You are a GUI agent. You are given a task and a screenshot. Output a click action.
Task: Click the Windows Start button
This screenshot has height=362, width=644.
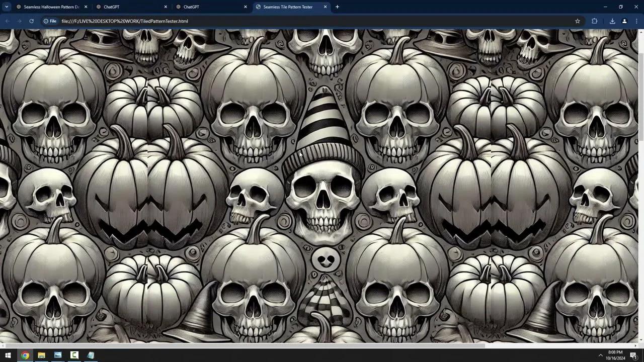8,355
